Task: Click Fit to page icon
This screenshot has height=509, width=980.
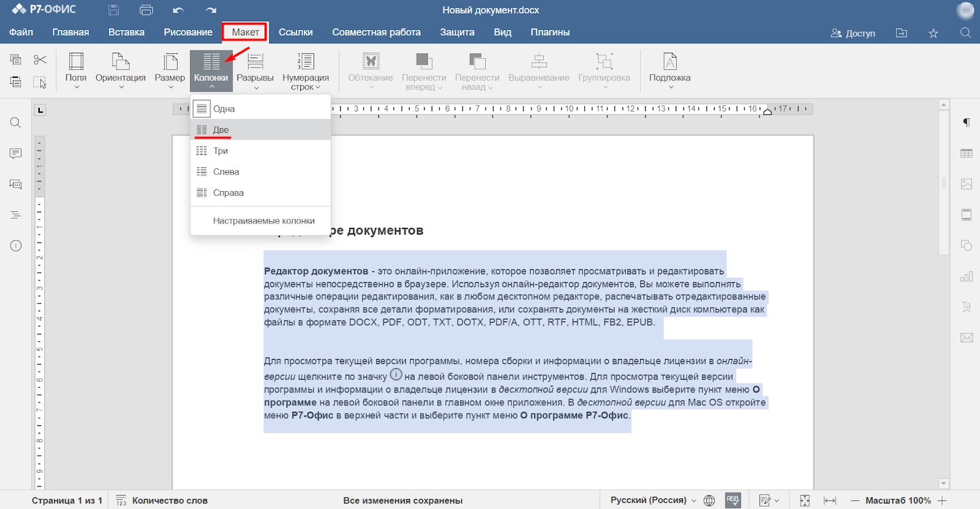Action: click(805, 500)
